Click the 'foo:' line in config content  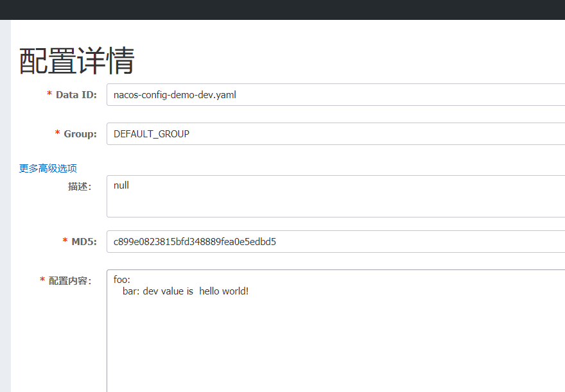(x=122, y=280)
